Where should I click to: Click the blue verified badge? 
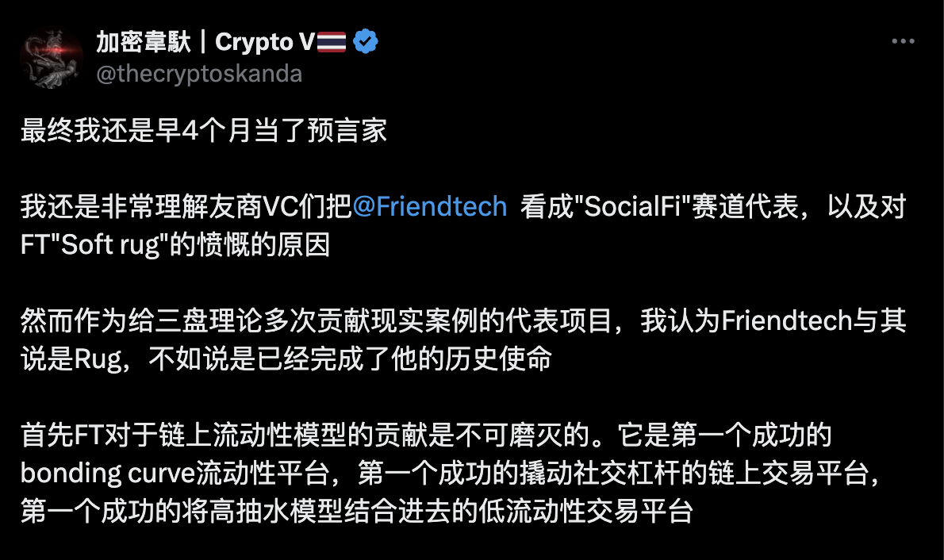[x=365, y=42]
